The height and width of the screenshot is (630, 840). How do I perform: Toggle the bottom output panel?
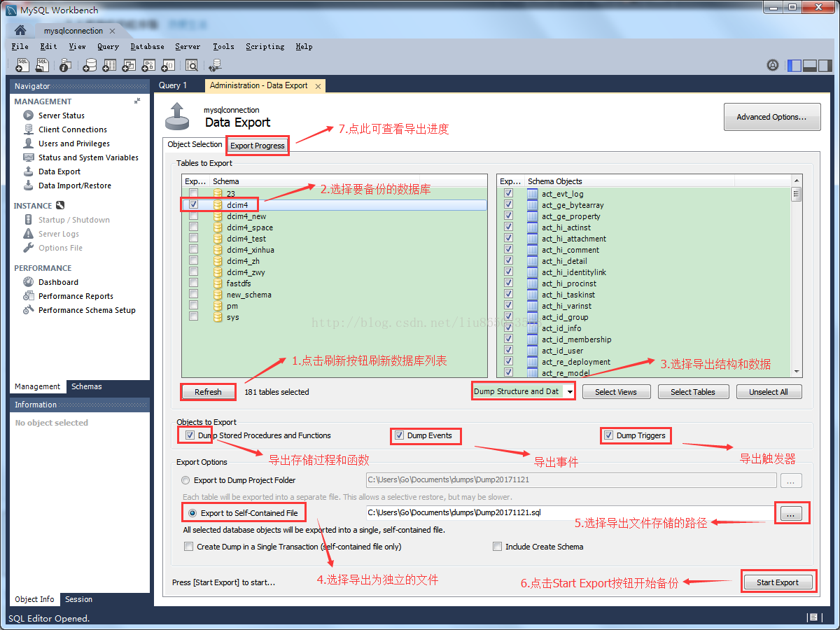coord(810,65)
